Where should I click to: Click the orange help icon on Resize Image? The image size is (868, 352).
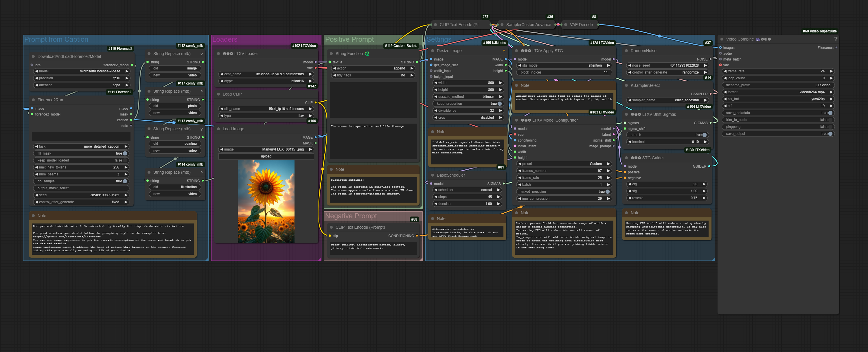(x=504, y=51)
